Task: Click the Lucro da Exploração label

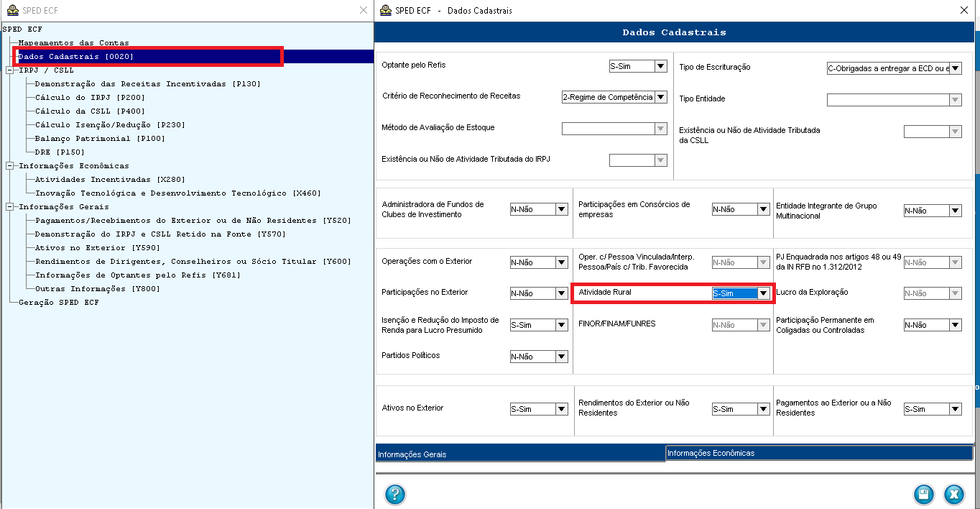Action: point(812,293)
